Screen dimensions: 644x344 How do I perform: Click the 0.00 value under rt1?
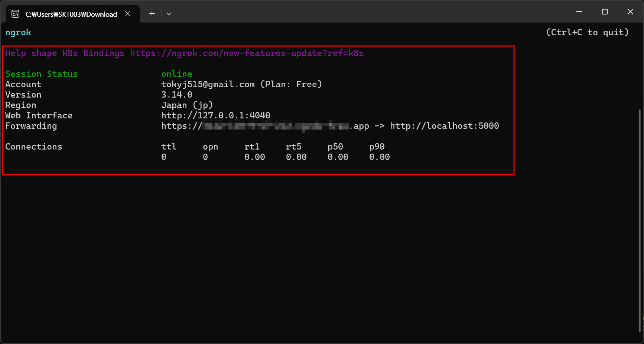coord(255,157)
